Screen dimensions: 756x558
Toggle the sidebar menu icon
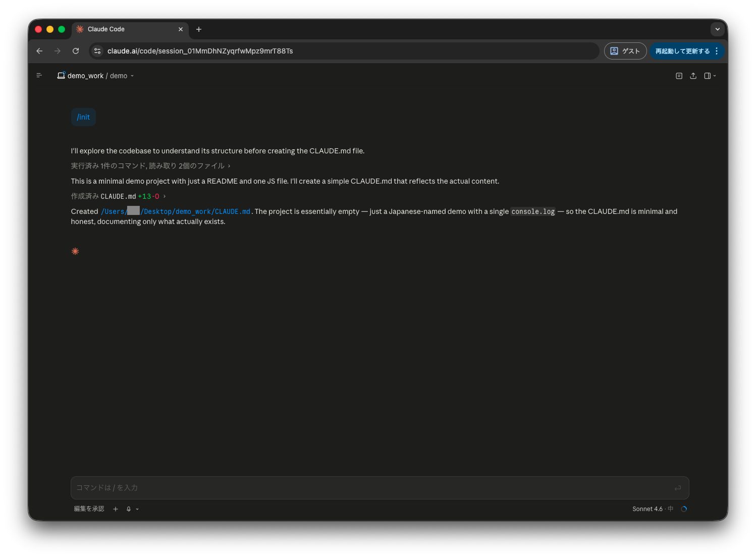[x=39, y=76]
